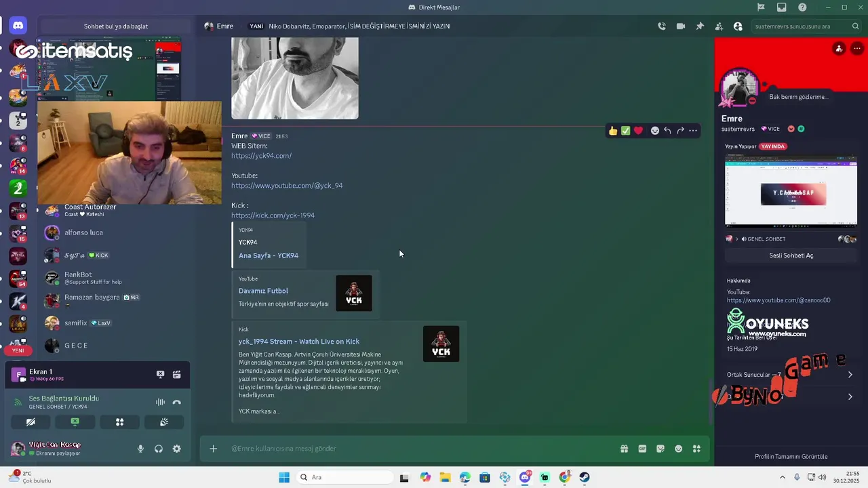The image size is (868, 488).
Task: Open user settings gear
Action: [x=176, y=449]
